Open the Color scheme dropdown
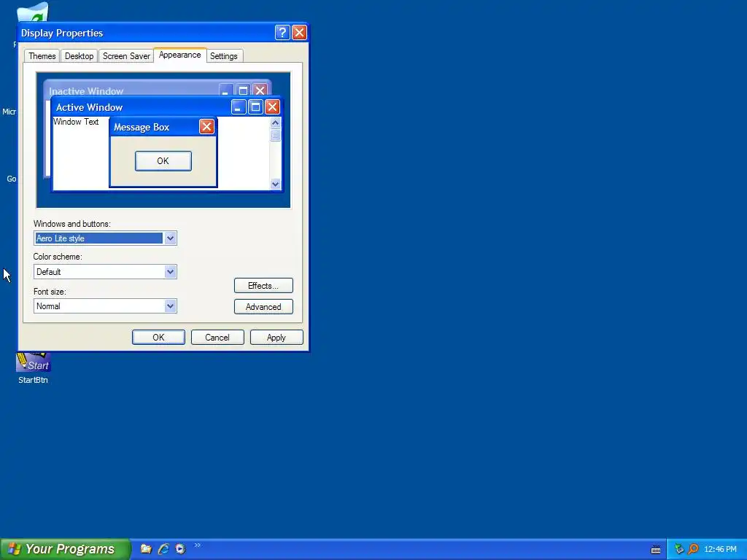The image size is (747, 560). tap(170, 272)
